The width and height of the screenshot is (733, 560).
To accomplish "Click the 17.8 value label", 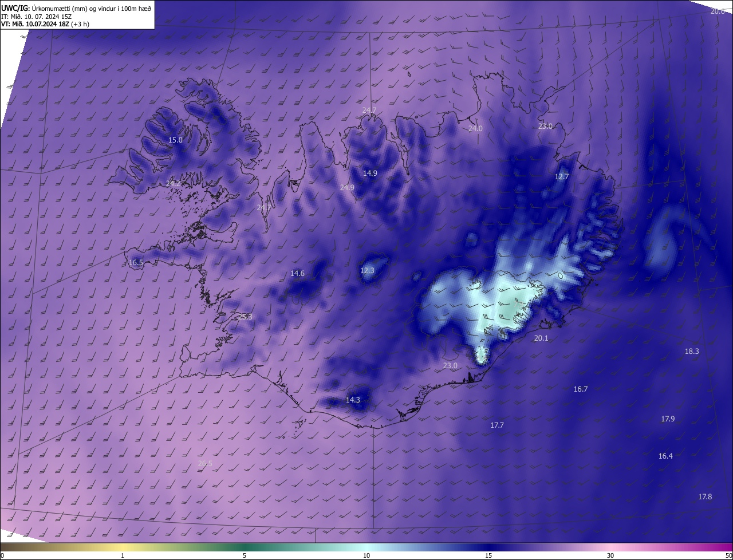I will tap(705, 496).
